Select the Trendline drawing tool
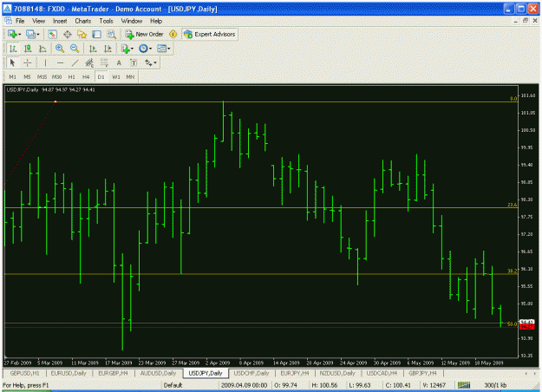Viewport: 542px width, 392px height. click(x=75, y=63)
